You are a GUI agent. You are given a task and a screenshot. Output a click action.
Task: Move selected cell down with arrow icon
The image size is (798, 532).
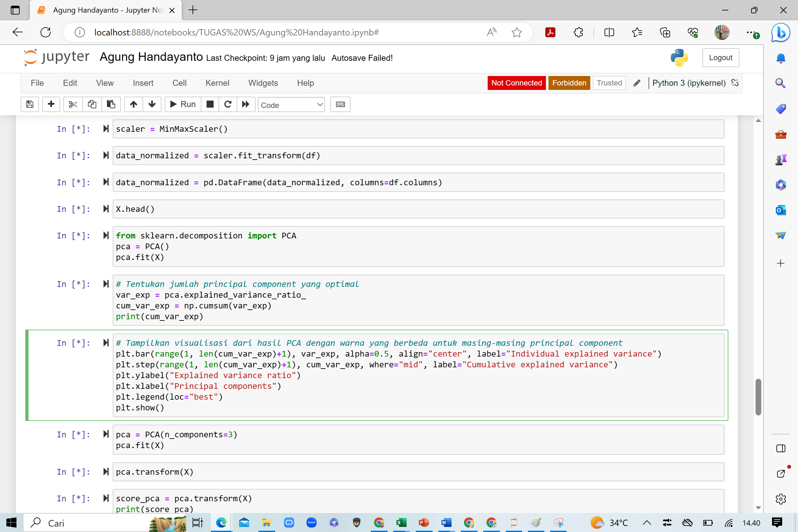(152, 104)
